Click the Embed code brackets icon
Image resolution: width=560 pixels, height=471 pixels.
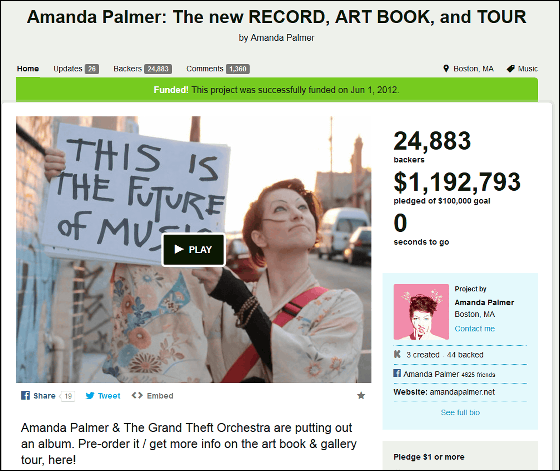pos(137,395)
